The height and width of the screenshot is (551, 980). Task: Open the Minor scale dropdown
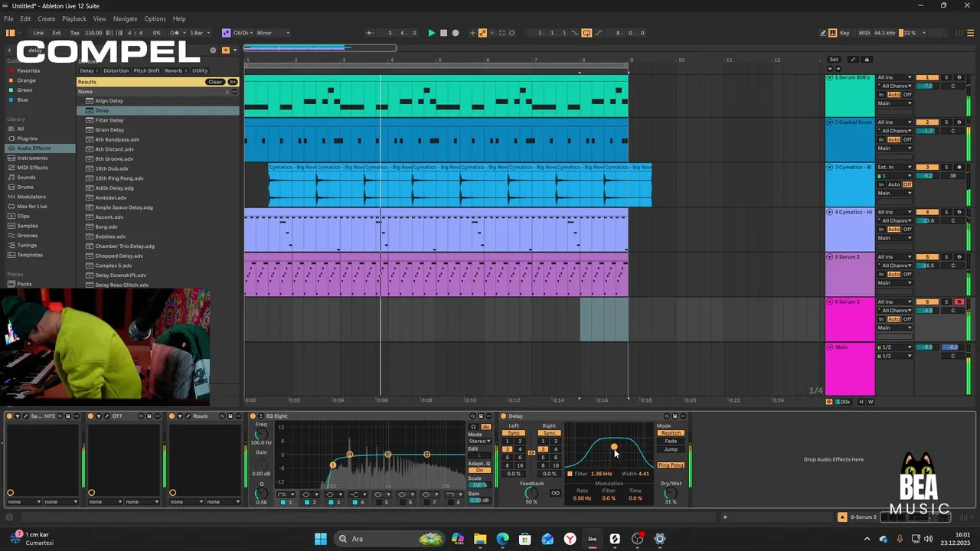pos(273,33)
